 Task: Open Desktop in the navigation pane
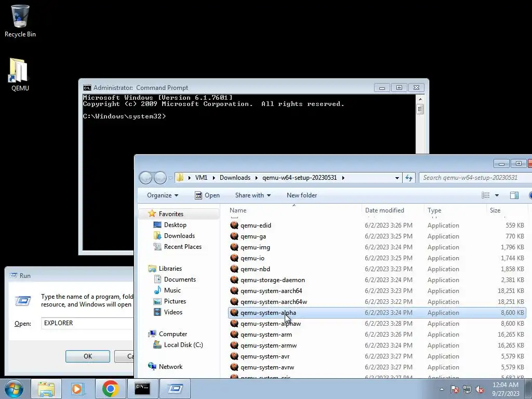(x=175, y=224)
